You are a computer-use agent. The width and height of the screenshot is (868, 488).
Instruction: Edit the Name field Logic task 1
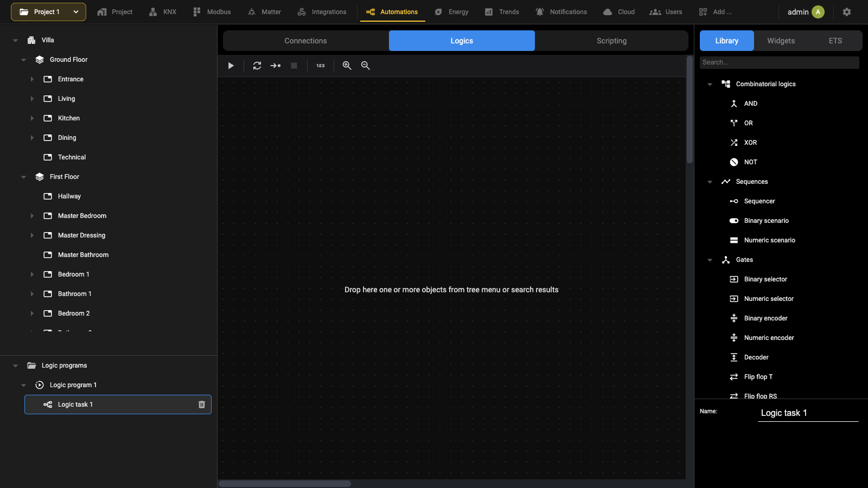pyautogui.click(x=808, y=413)
